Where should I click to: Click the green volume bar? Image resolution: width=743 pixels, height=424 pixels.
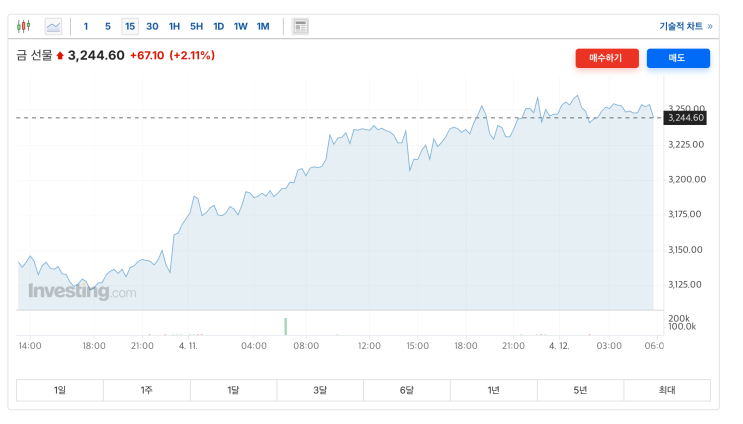point(285,326)
